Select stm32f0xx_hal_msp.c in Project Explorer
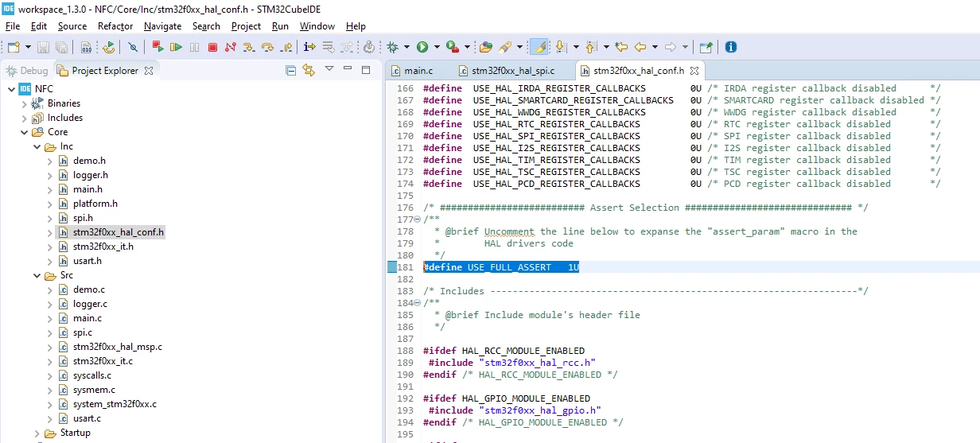 (x=118, y=347)
